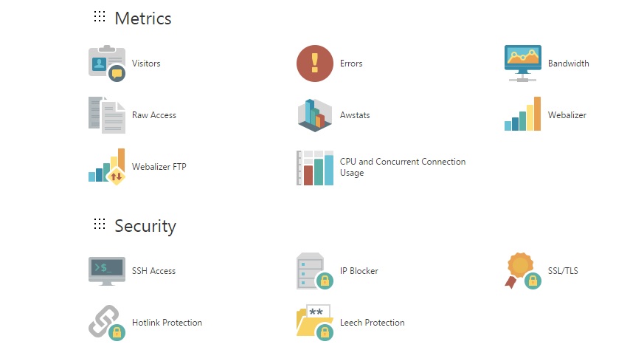Click the Visitors icon
Image resolution: width=644 pixels, height=350 pixels.
coord(106,63)
